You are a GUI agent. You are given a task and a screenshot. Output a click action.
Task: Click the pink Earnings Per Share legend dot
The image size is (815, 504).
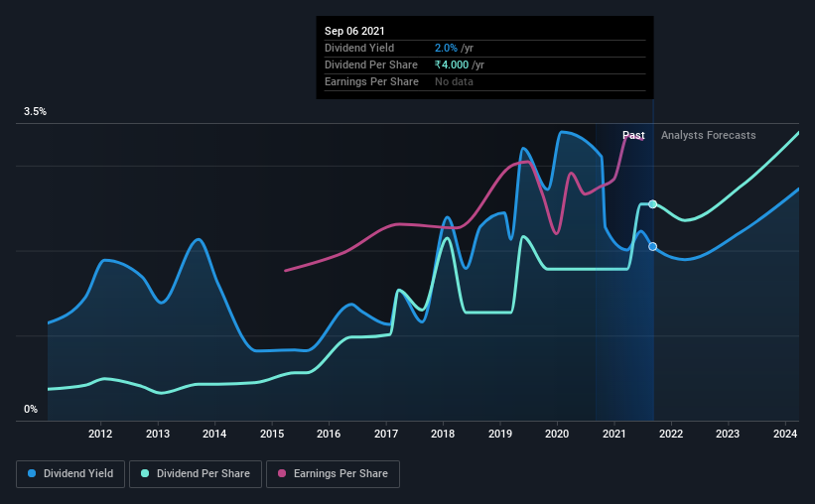coord(282,473)
